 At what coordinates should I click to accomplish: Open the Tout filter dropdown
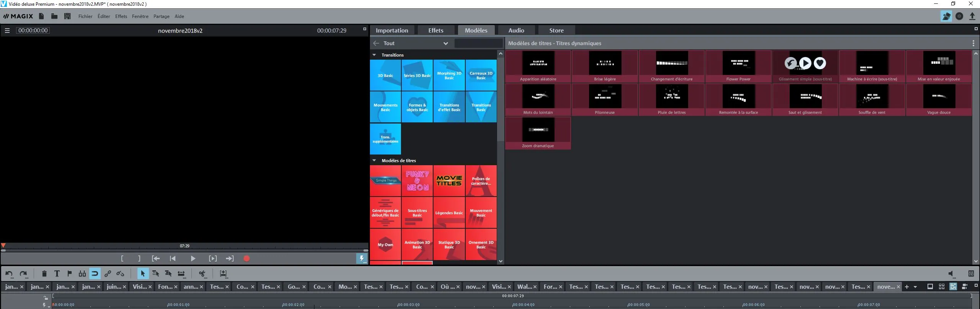pos(445,43)
